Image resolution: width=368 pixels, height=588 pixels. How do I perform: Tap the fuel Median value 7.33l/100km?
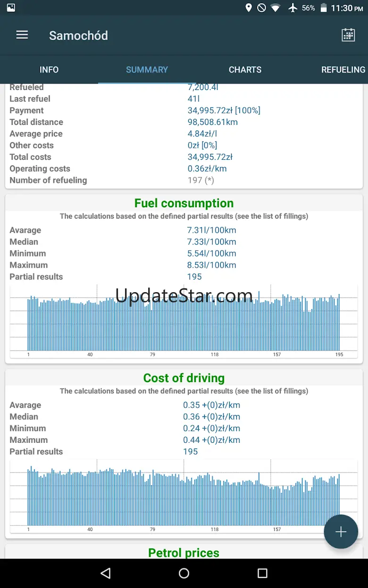211,242
